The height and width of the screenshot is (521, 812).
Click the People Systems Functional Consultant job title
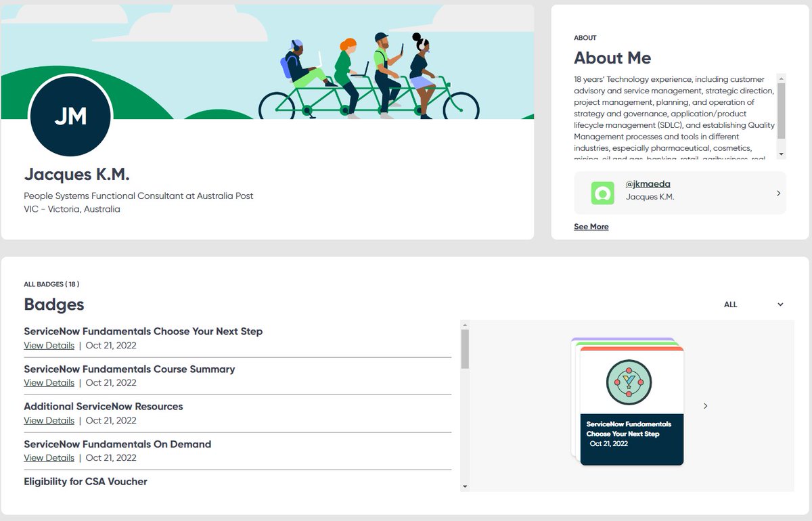click(139, 196)
